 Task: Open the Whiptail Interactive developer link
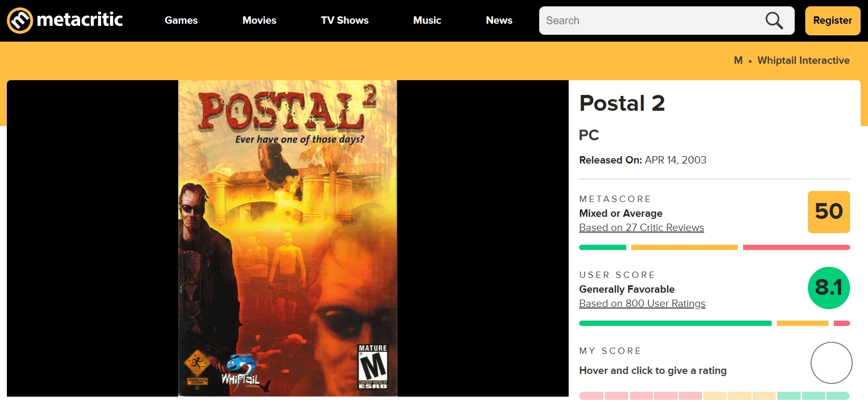tap(803, 61)
